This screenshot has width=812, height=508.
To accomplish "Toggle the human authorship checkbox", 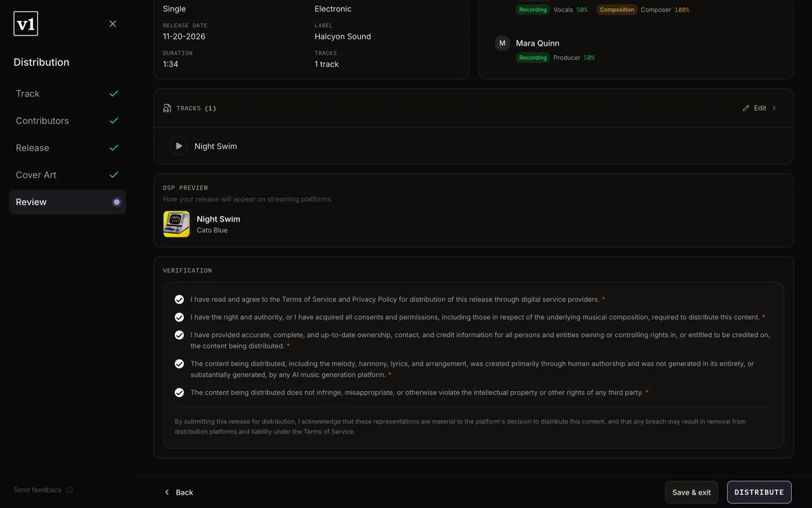I will tap(180, 364).
